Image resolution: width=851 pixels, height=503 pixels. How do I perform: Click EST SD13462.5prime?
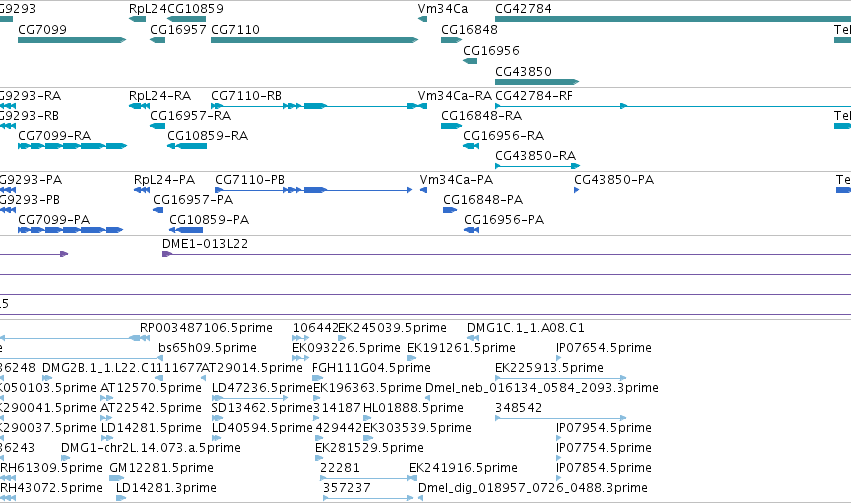click(x=262, y=408)
